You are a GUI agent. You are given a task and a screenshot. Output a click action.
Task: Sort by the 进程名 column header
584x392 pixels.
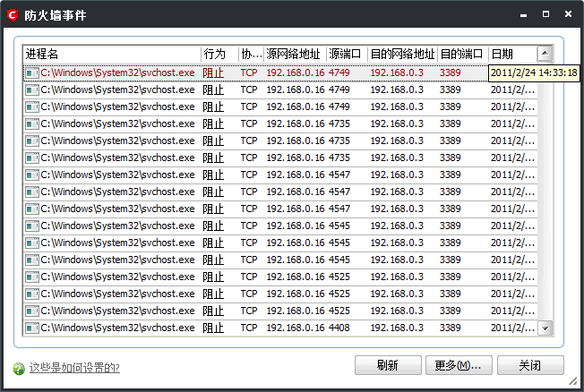pyautogui.click(x=112, y=55)
